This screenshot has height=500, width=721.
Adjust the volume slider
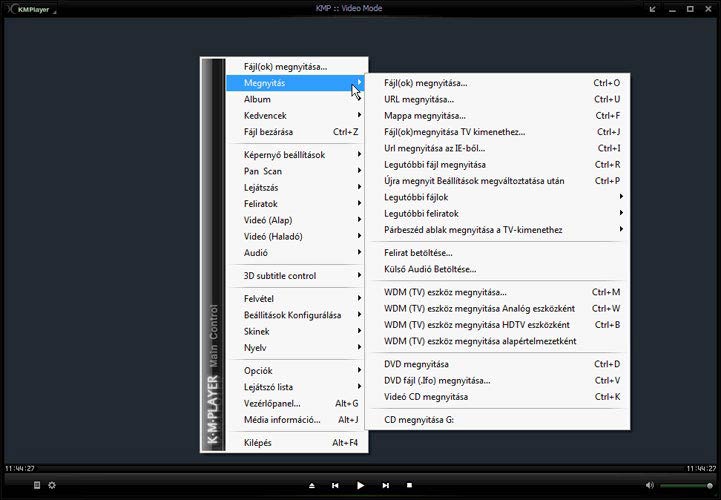point(687,485)
